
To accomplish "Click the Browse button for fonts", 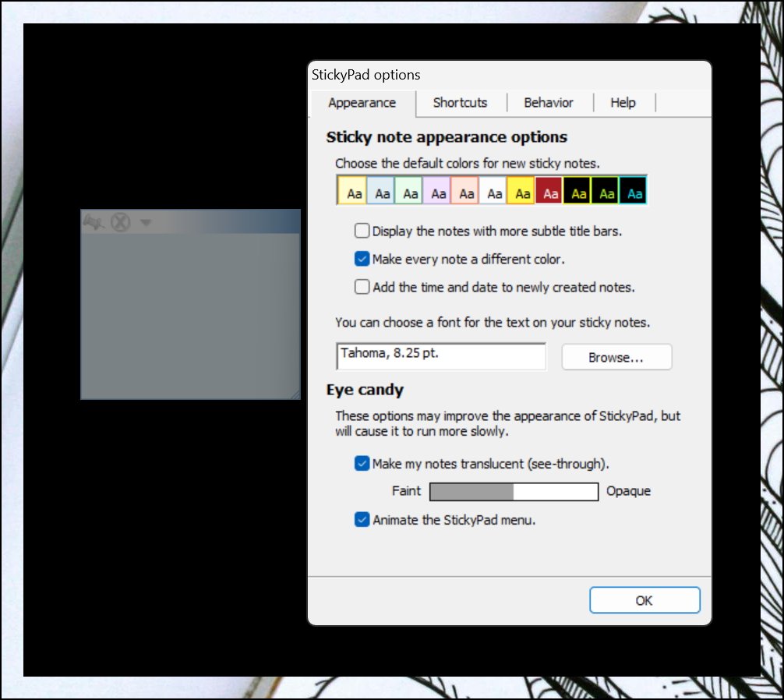I will [x=616, y=357].
